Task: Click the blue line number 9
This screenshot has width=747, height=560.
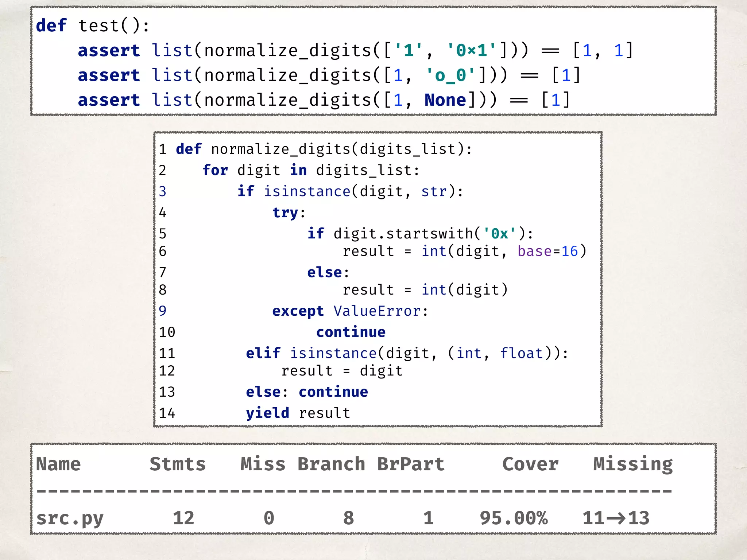Action: (x=163, y=311)
